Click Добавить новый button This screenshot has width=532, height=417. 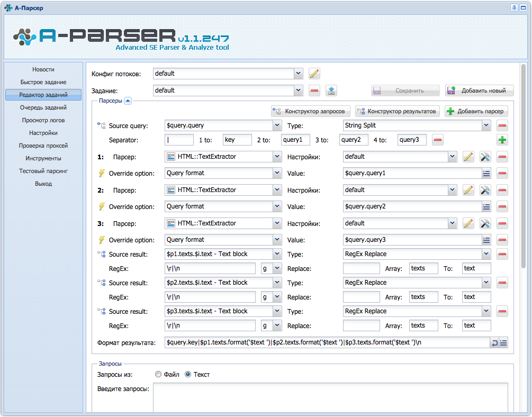click(x=480, y=90)
